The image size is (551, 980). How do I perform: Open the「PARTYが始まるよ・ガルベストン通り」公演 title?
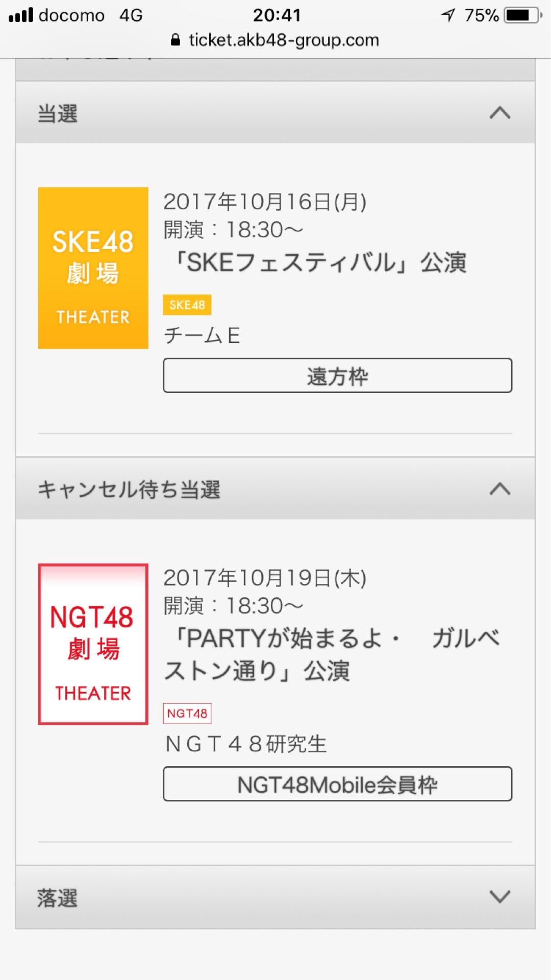coord(332,654)
